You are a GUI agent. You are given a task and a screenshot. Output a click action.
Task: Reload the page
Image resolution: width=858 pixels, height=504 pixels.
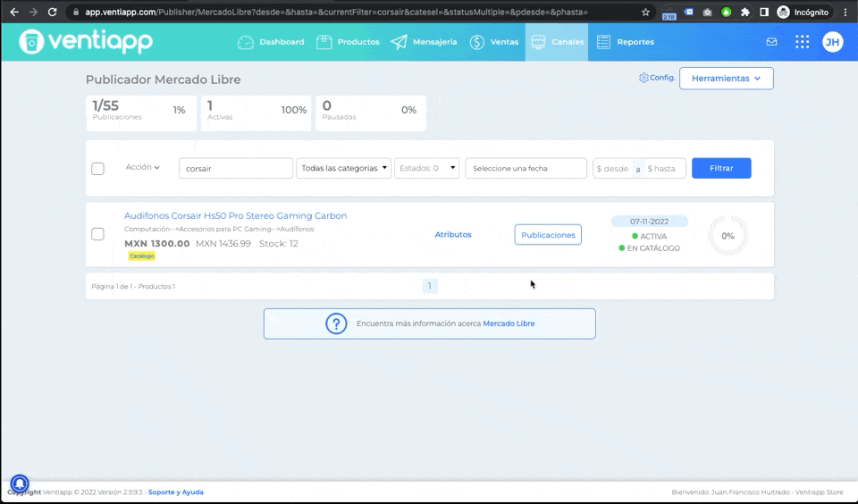pos(52,12)
